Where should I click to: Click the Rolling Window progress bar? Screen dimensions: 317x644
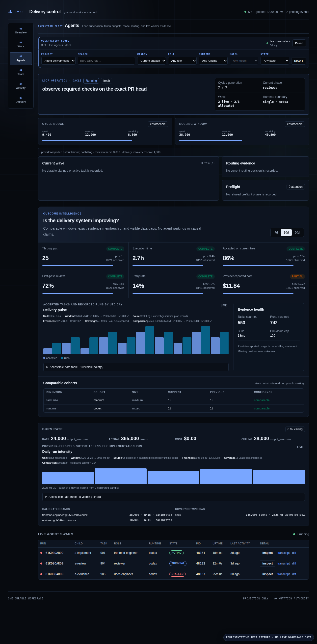pos(242,140)
